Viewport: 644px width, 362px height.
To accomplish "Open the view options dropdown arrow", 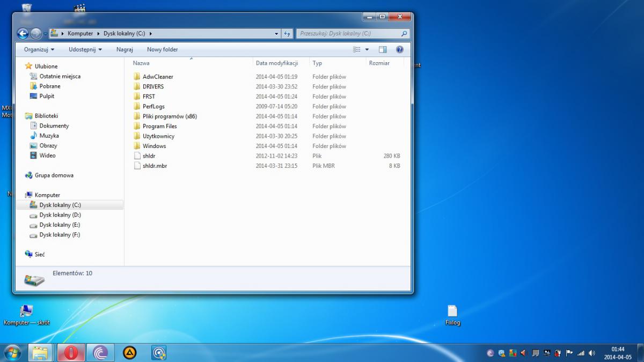I will [x=367, y=49].
